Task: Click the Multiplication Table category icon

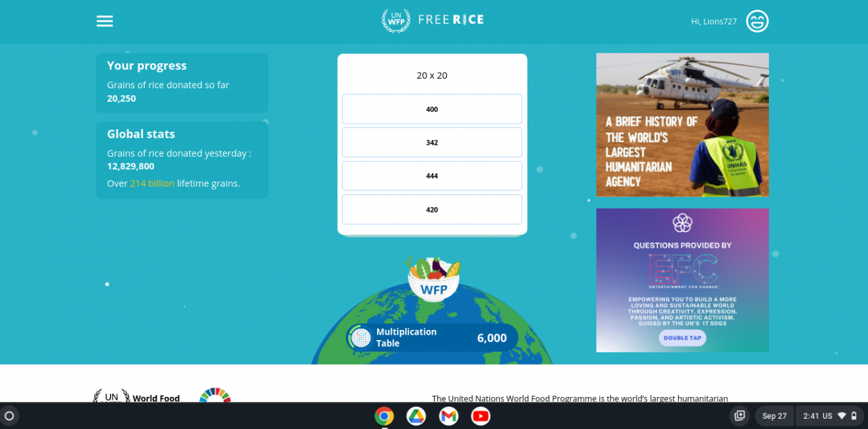Action: 361,337
